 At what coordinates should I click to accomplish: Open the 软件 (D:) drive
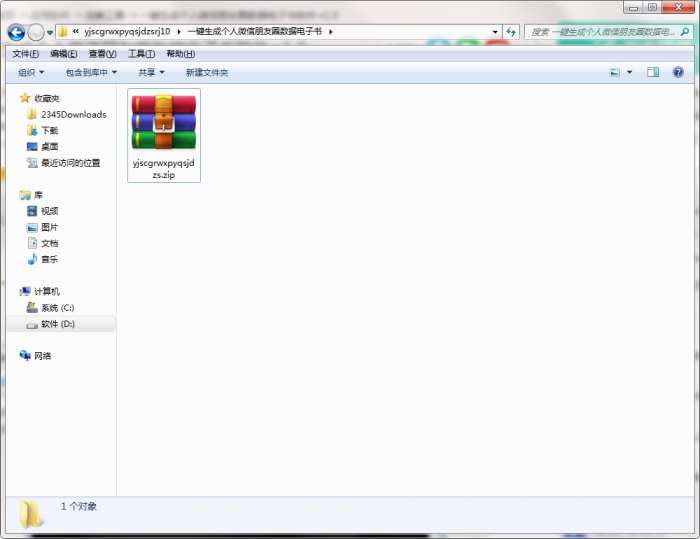pos(58,324)
